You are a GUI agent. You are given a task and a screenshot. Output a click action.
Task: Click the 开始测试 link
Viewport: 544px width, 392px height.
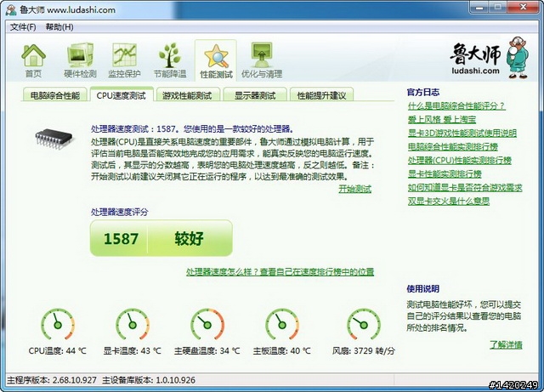(x=355, y=189)
